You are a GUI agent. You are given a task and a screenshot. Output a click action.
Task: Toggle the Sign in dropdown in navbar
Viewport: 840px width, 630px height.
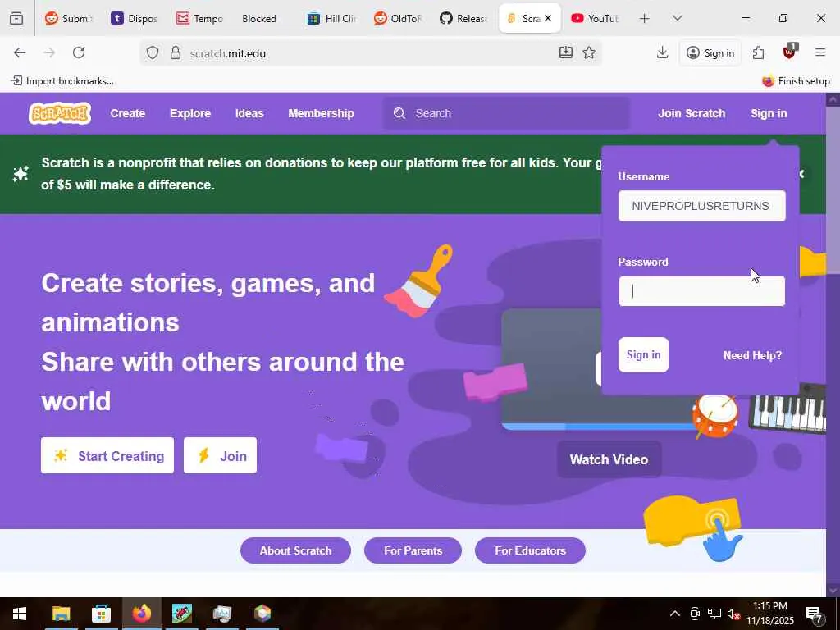pyautogui.click(x=769, y=113)
